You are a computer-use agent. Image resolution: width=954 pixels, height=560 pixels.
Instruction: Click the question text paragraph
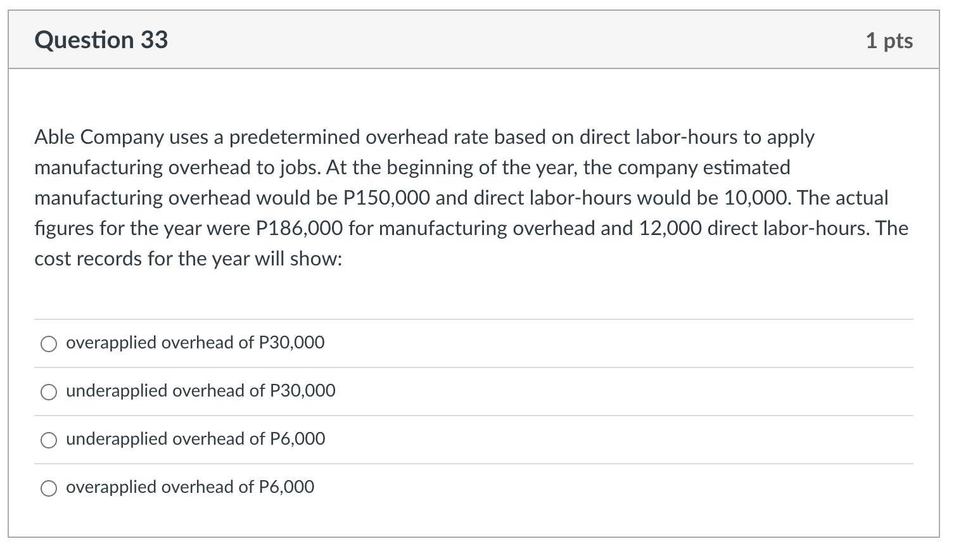[472, 197]
